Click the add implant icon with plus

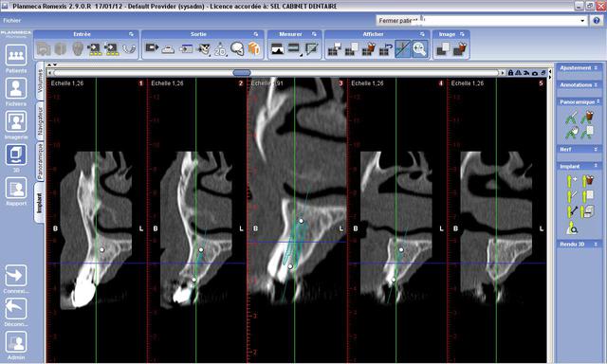(572, 181)
